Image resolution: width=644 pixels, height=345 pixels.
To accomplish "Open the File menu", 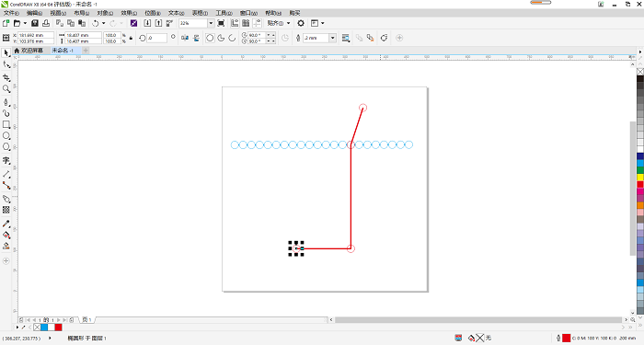I will 11,13.
